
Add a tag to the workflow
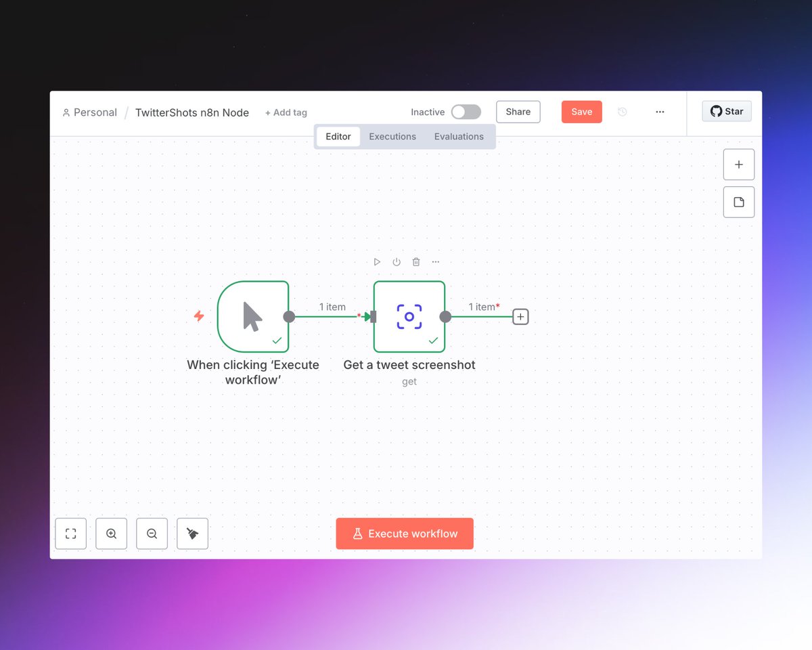point(286,113)
